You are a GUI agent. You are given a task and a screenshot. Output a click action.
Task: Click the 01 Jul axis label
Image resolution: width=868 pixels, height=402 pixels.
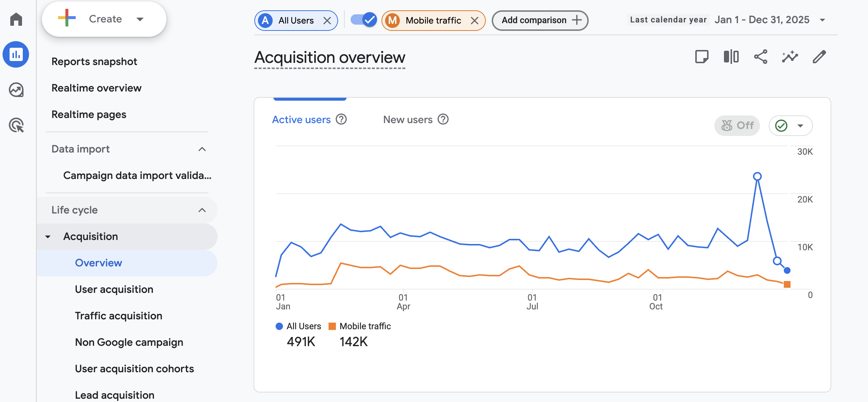(x=532, y=302)
